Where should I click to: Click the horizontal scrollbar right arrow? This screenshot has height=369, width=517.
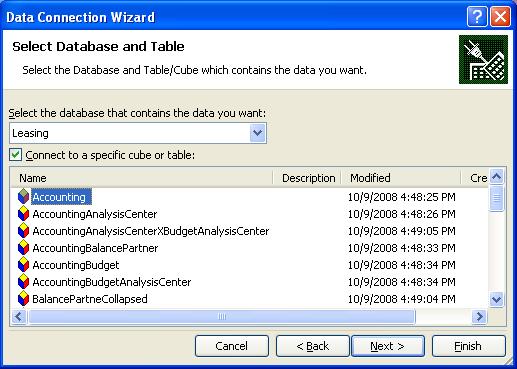pos(479,316)
